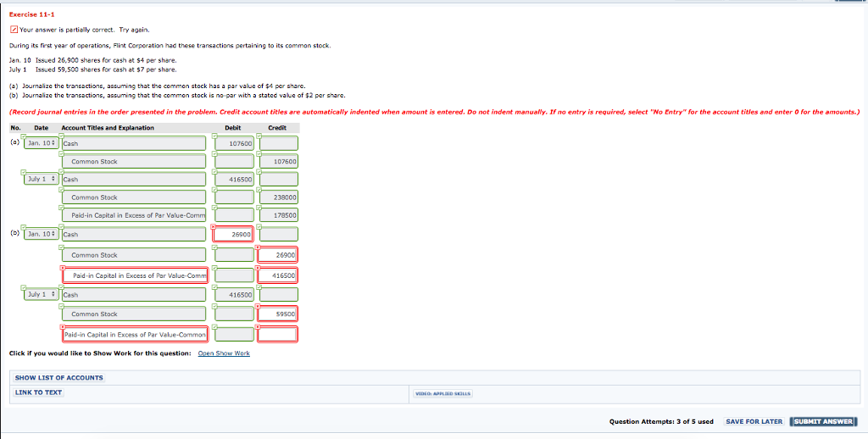The height and width of the screenshot is (439, 868).
Task: Click the empty red credit field in last row
Action: (278, 335)
